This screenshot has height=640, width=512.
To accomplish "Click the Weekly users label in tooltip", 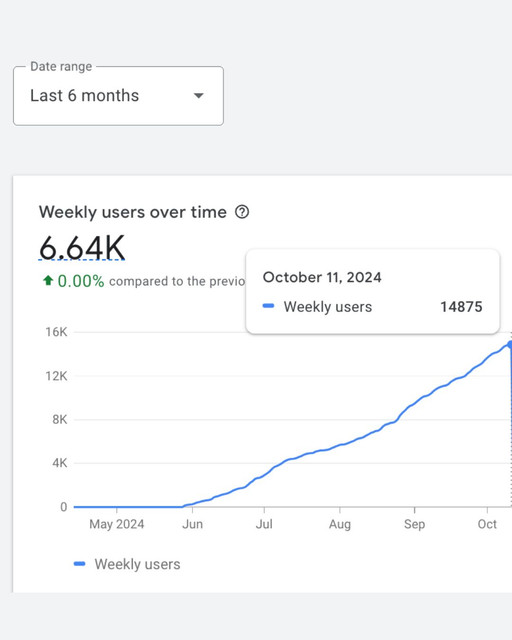I will click(x=328, y=307).
